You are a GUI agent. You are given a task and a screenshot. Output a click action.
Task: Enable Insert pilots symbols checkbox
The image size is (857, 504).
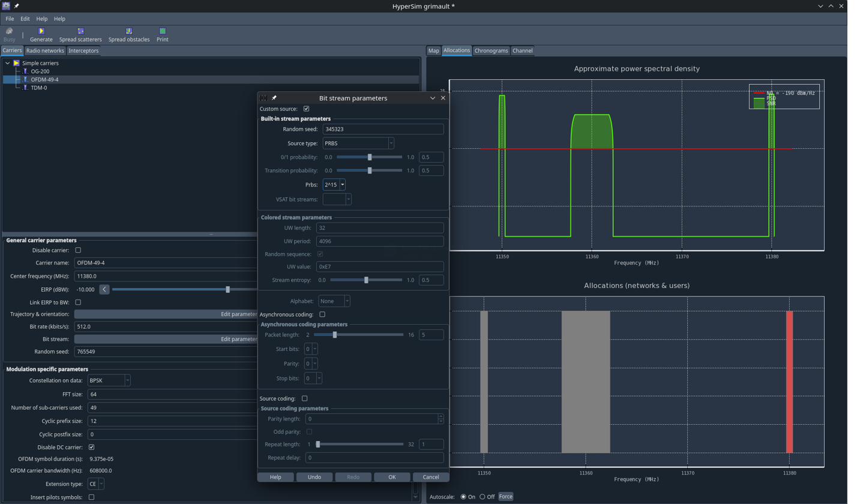click(x=91, y=497)
